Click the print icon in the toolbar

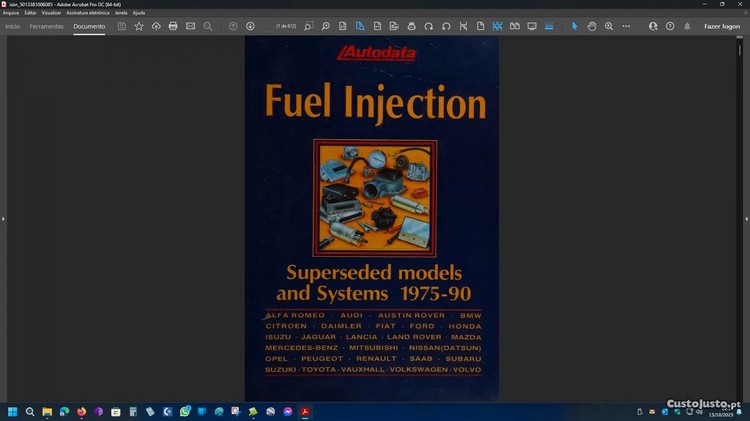(x=173, y=26)
